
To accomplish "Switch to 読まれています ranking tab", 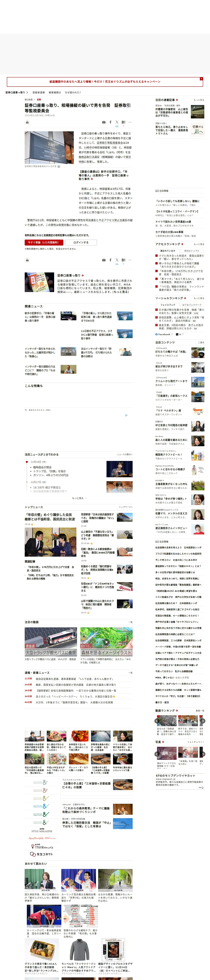I will (x=168, y=251).
